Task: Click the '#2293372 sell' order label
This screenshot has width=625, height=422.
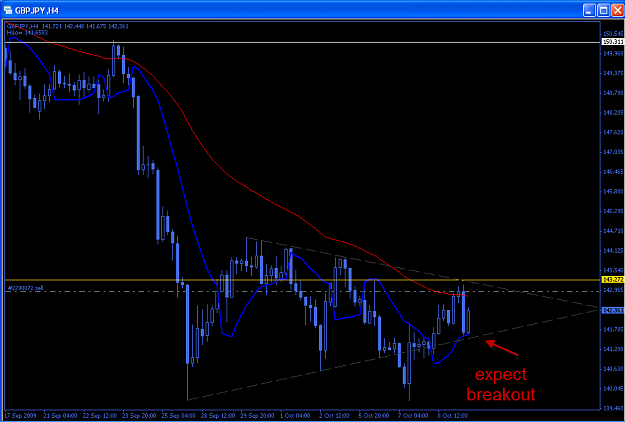Action: 26,288
